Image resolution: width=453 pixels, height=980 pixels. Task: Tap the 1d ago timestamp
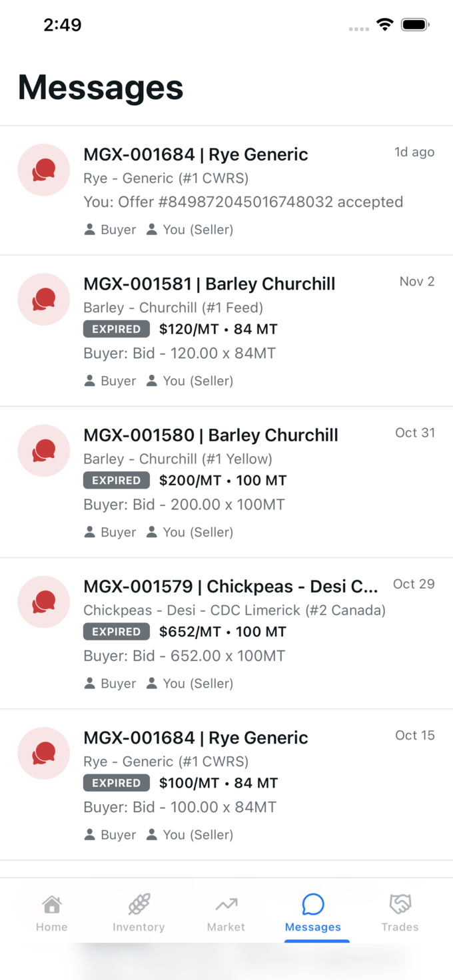[x=414, y=152]
